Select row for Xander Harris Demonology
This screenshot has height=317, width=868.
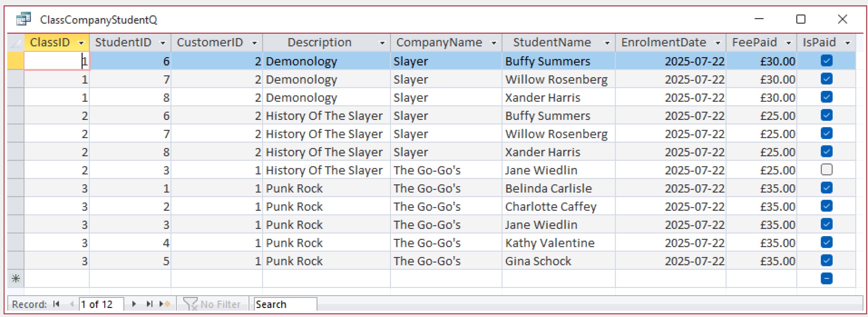15,98
